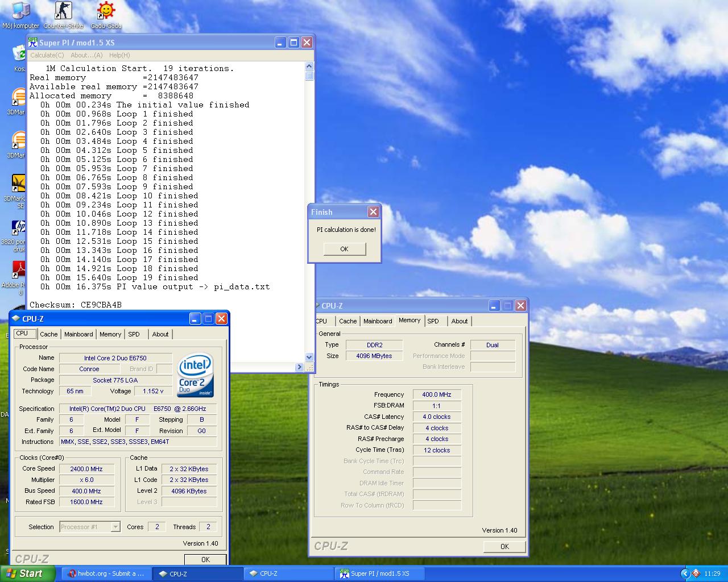Click the left CPU-Z window title icon
This screenshot has height=582, width=728.
coord(16,318)
